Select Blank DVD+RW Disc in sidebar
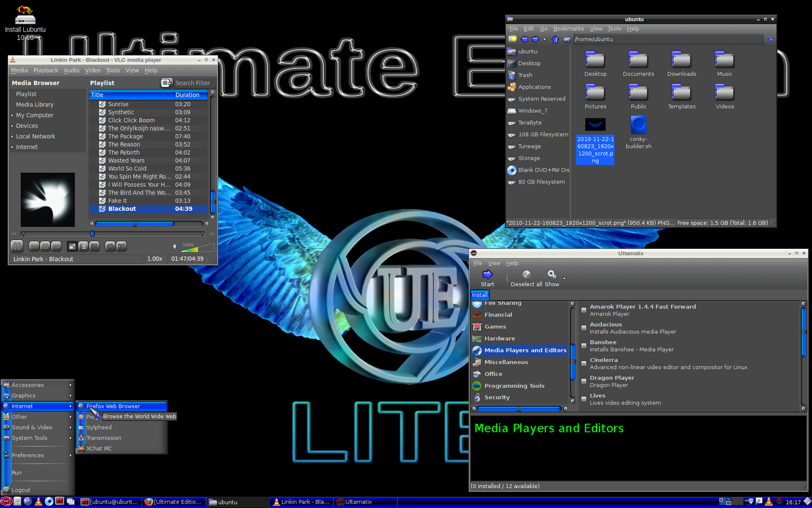The height and width of the screenshot is (508, 812). click(x=538, y=170)
